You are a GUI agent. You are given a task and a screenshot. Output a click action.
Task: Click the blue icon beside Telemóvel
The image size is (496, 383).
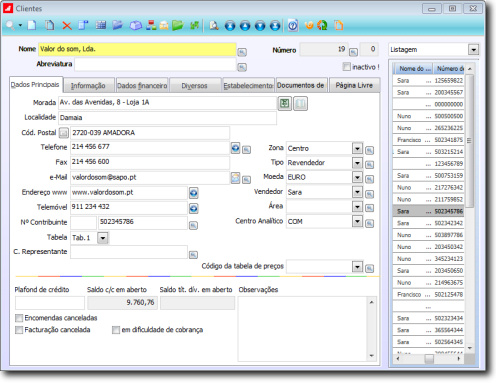point(194,208)
